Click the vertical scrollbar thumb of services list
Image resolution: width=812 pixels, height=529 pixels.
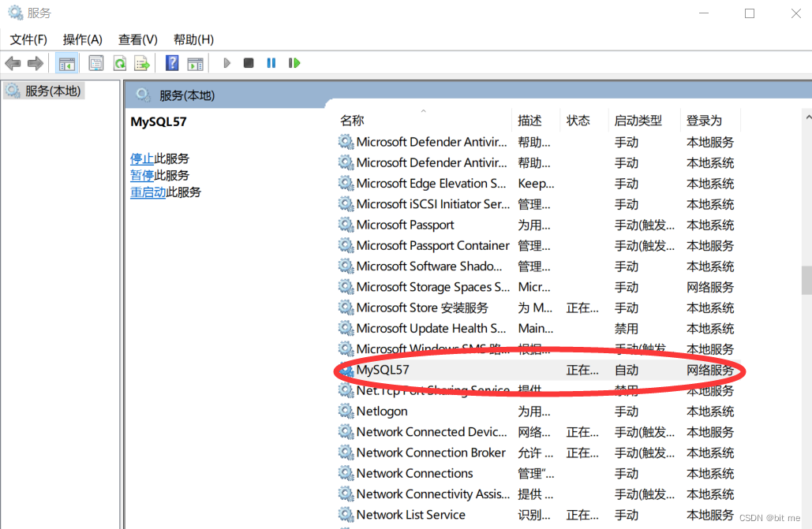(806, 280)
